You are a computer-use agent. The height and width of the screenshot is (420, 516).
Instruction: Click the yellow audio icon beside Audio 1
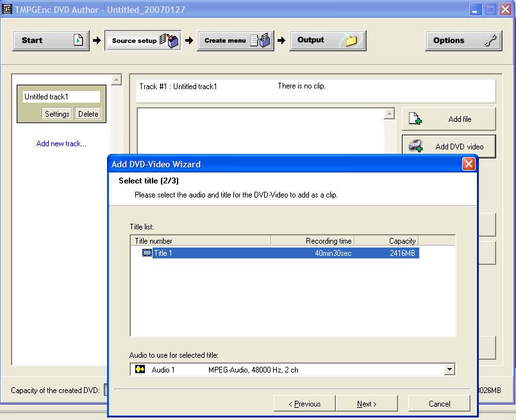pos(140,369)
